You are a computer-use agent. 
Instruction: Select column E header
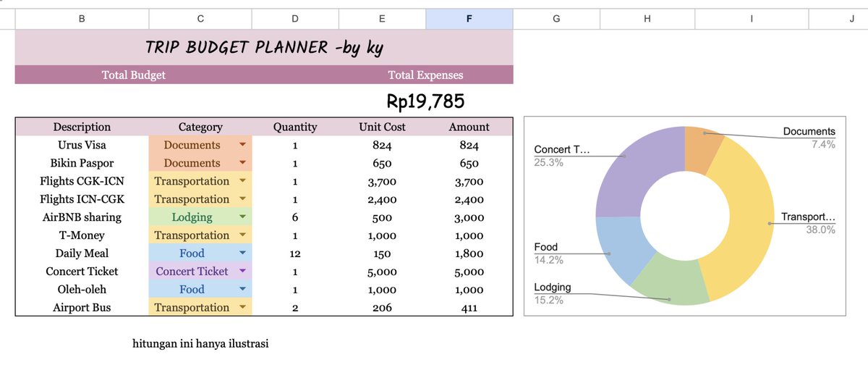coord(382,20)
